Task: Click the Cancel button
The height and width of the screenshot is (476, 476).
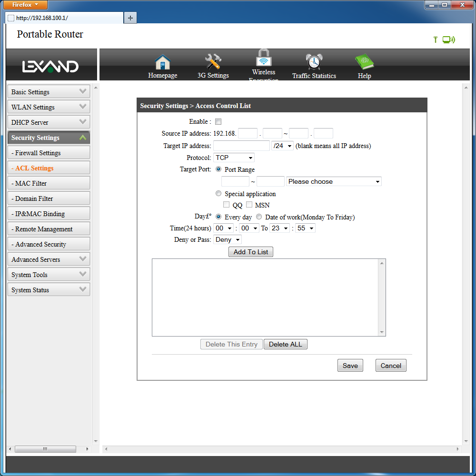Action: [x=391, y=366]
